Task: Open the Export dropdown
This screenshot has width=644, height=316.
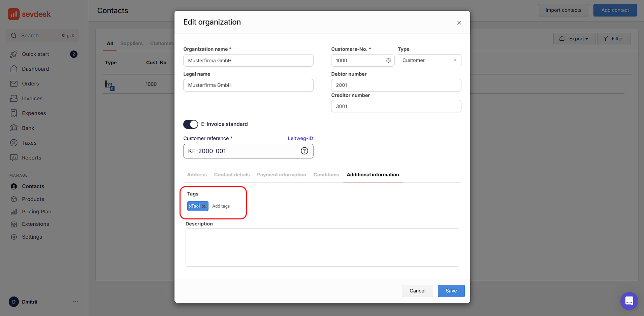Action: click(x=574, y=38)
